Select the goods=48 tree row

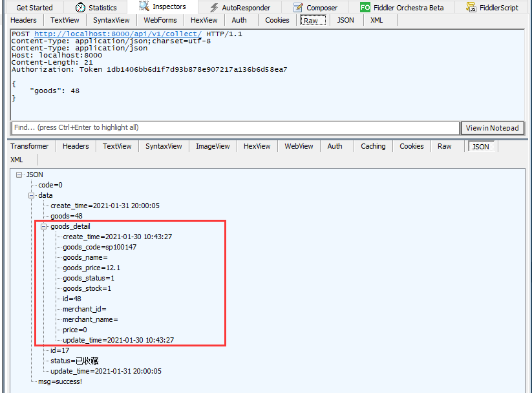67,216
